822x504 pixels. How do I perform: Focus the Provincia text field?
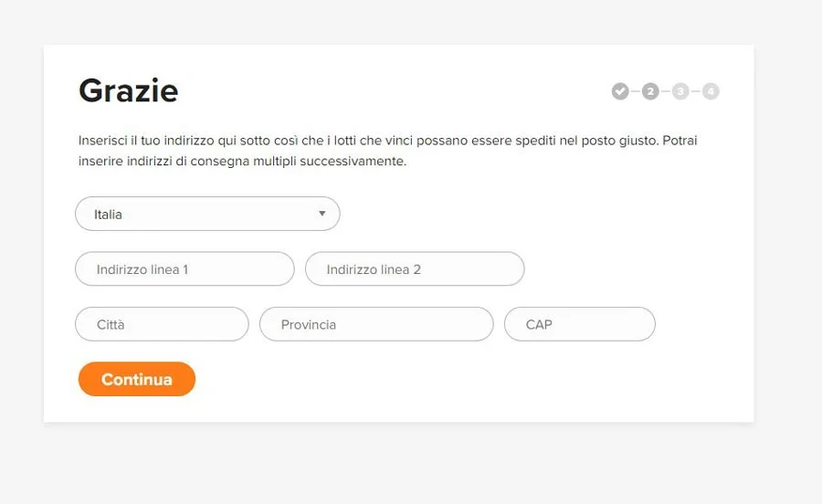376,324
